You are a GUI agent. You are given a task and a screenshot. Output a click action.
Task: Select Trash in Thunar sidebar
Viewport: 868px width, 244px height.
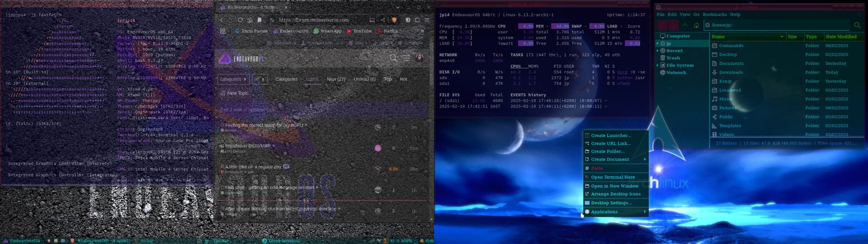[673, 58]
